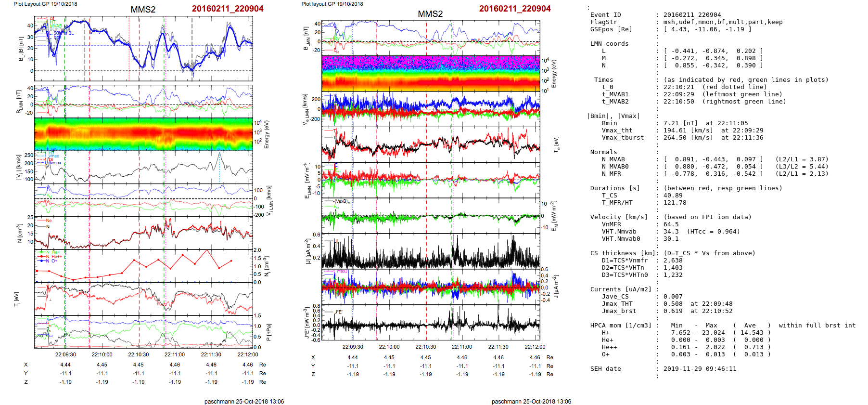The width and height of the screenshot is (868, 405).
Task: Click the magenta band of the electron spectrogram
Action: pyautogui.click(x=430, y=62)
